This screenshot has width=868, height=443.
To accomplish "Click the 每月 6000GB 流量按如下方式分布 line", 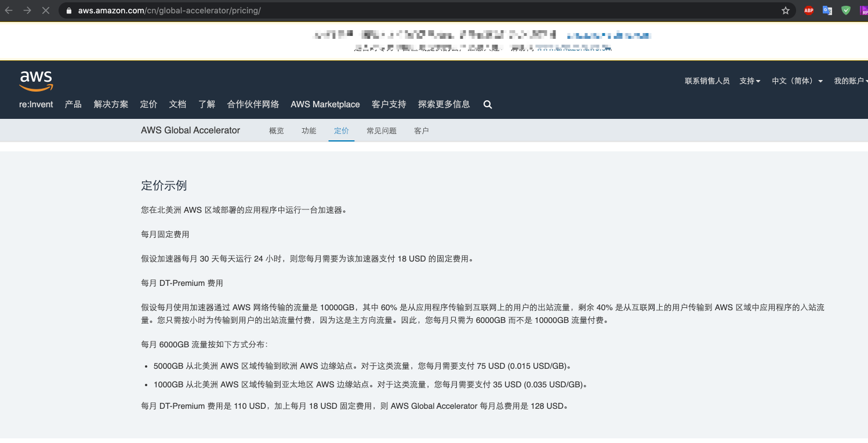I will pyautogui.click(x=204, y=344).
